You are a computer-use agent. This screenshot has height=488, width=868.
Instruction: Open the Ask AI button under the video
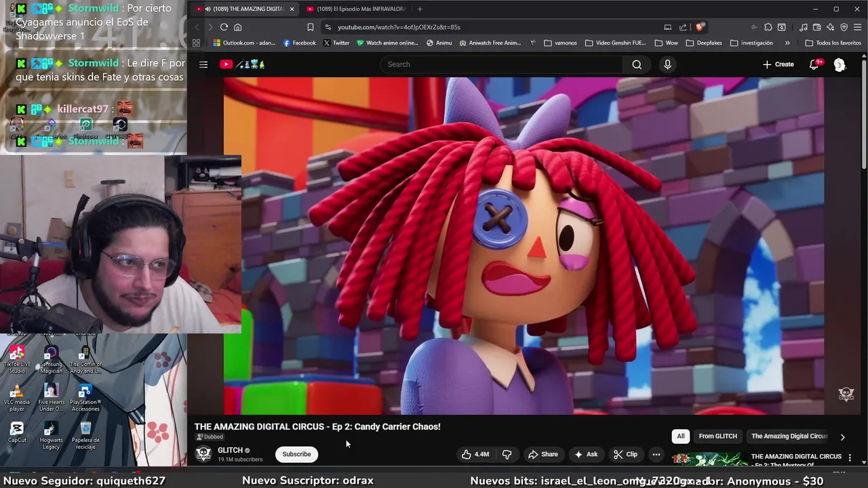pos(586,454)
